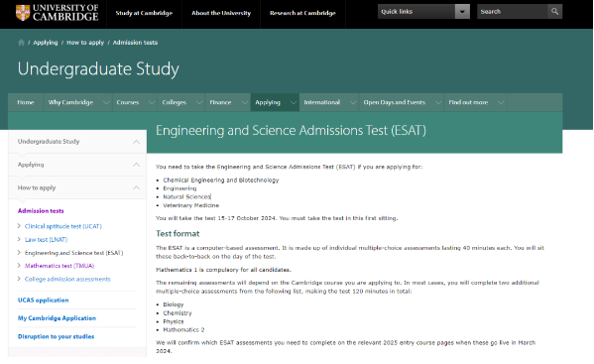594x364 pixels.
Task: Click the Veterinary Medicine list item
Action: click(191, 205)
